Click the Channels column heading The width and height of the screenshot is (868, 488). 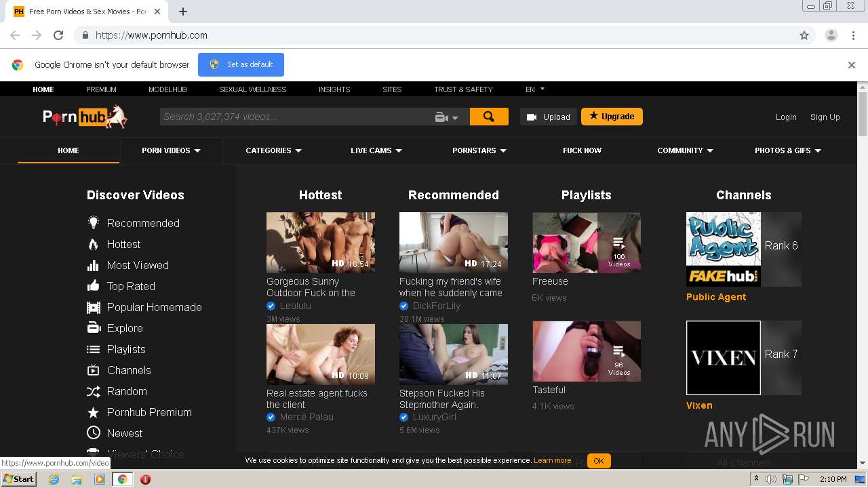click(x=743, y=195)
